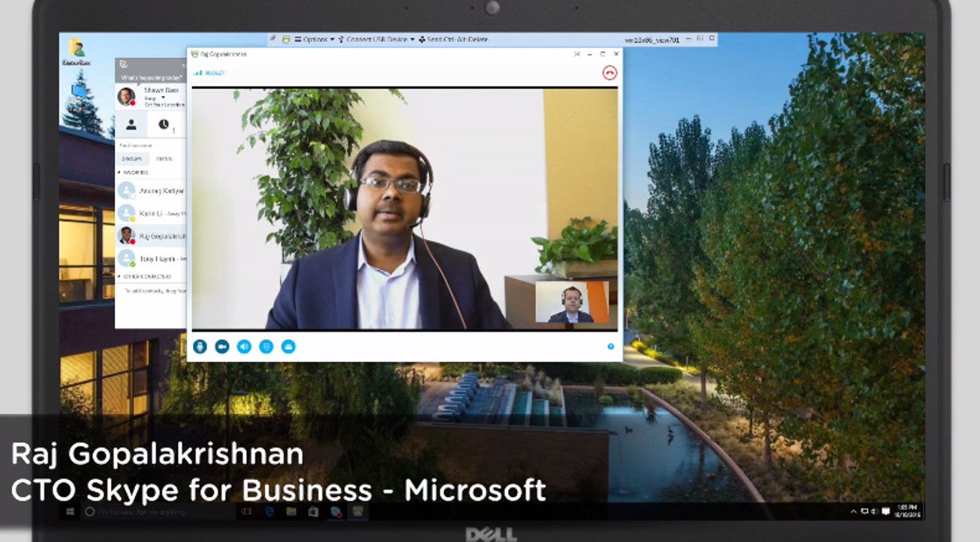Click the self-view video thumbnail
This screenshot has height=542, width=980.
(572, 302)
